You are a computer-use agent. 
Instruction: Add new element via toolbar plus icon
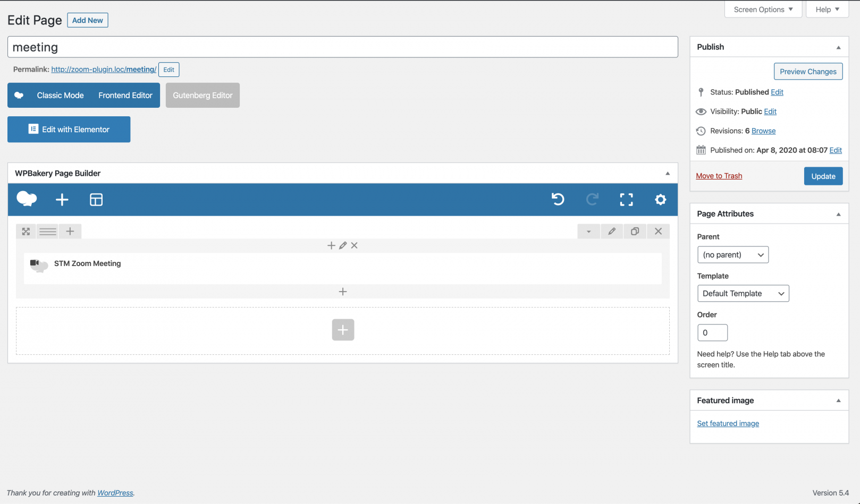(x=62, y=200)
